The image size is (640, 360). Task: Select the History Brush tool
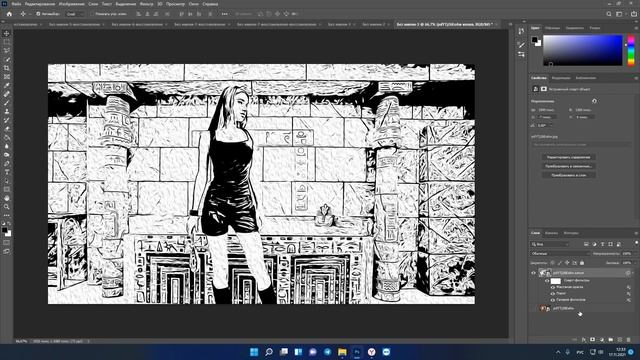tap(7, 120)
